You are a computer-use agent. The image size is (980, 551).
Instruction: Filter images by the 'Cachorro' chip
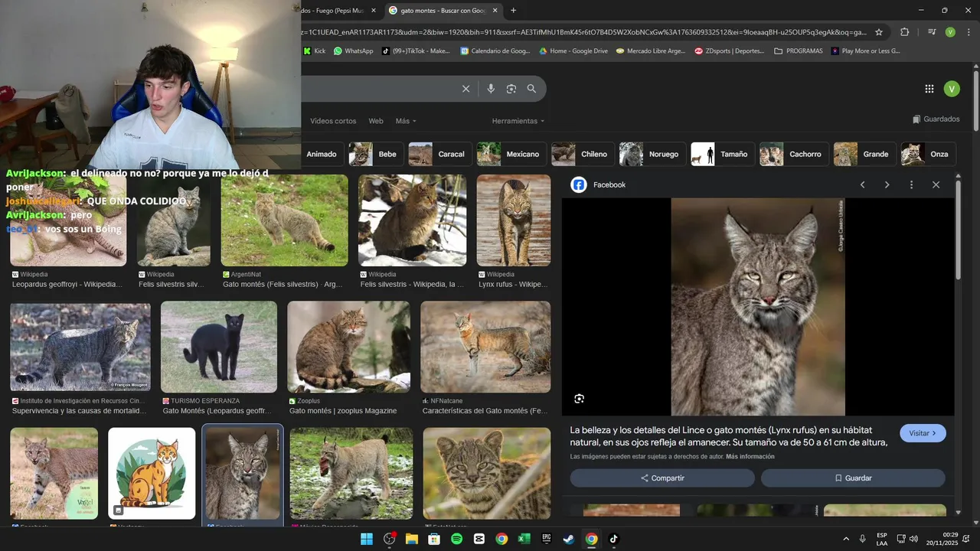792,154
